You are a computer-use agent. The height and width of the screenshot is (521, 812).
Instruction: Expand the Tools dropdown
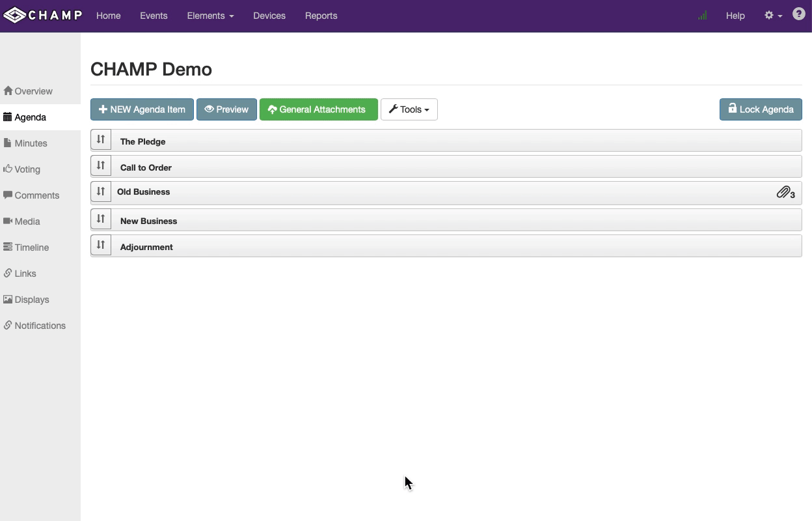click(409, 109)
